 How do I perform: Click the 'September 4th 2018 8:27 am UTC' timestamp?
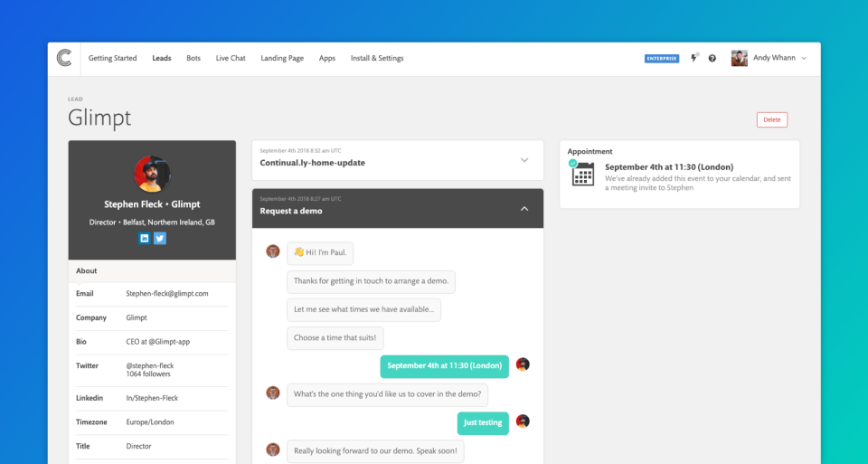point(300,199)
